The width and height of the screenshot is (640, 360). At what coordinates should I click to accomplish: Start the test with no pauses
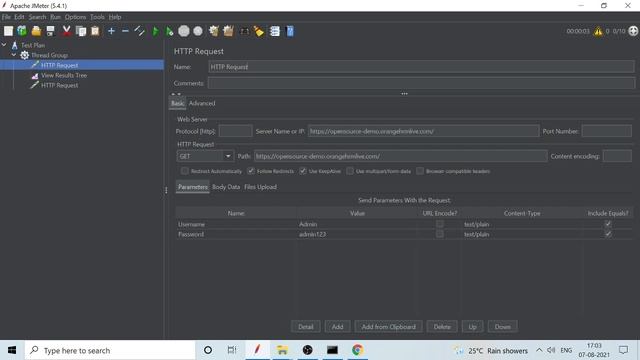pyautogui.click(x=169, y=31)
